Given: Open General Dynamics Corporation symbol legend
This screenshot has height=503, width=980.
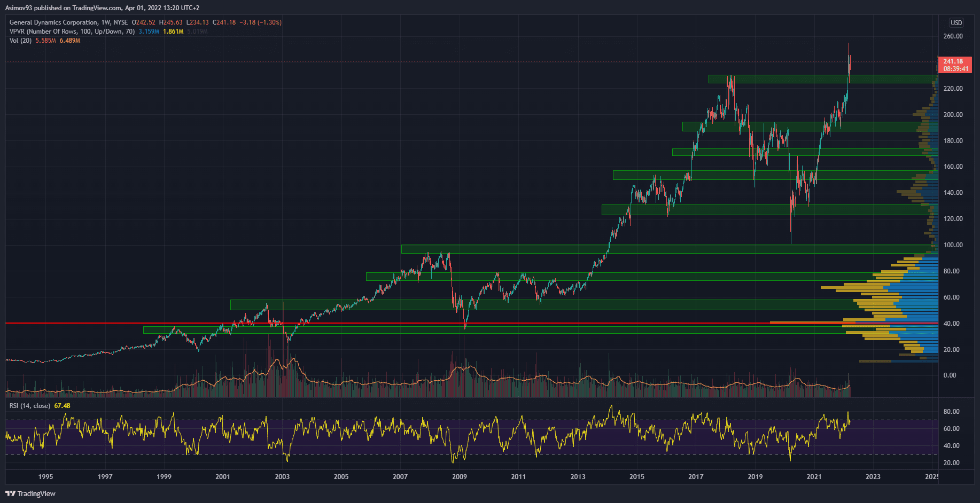Looking at the screenshot, I should 53,22.
